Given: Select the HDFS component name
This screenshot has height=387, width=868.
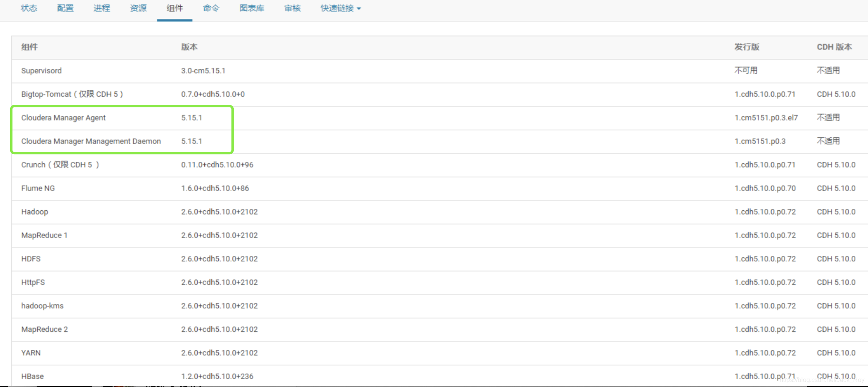Looking at the screenshot, I should (x=31, y=259).
